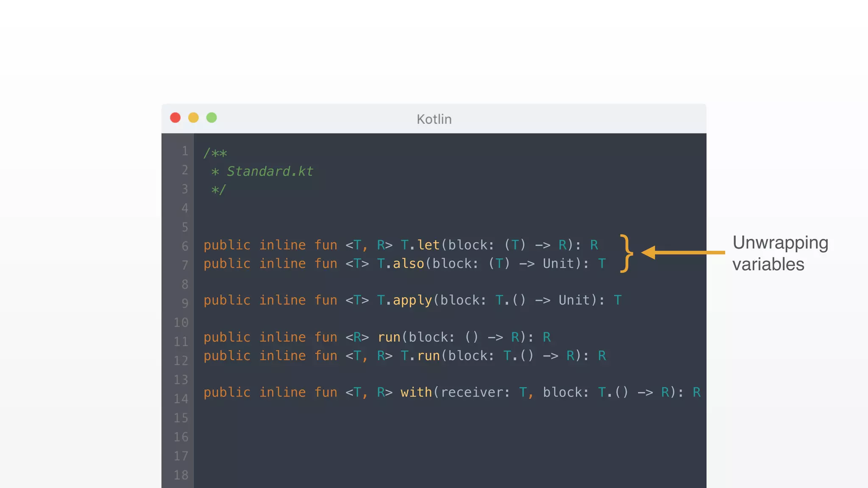The width and height of the screenshot is (868, 488).
Task: Click 'T.run' on code line 12
Action: coord(420,356)
